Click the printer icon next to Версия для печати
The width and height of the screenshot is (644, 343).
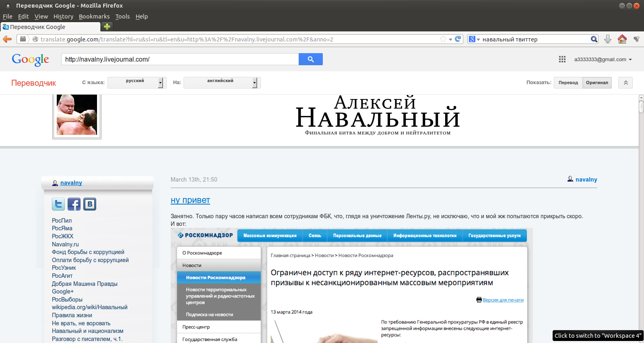click(479, 300)
